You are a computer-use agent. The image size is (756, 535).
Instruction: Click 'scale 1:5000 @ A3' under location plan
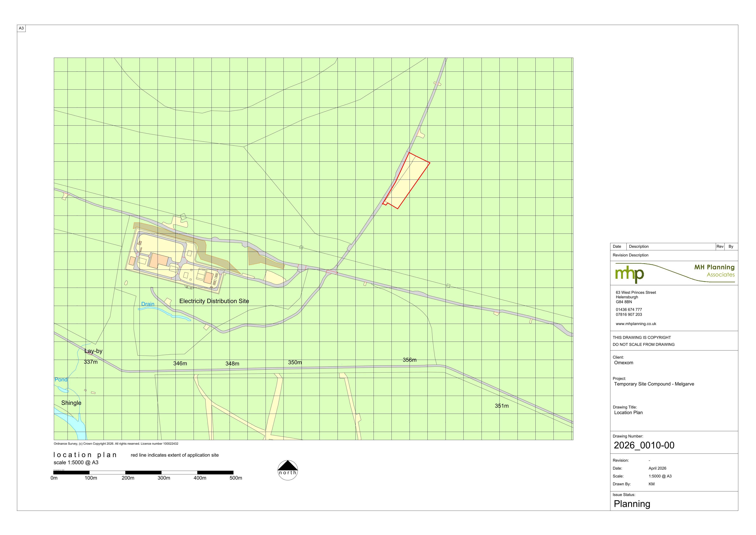(76, 462)
